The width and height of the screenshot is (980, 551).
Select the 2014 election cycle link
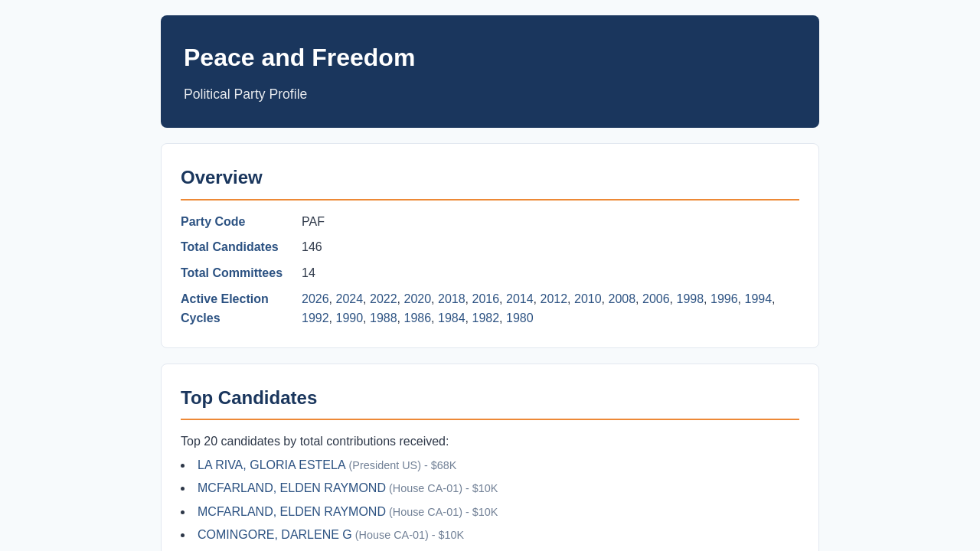[520, 299]
